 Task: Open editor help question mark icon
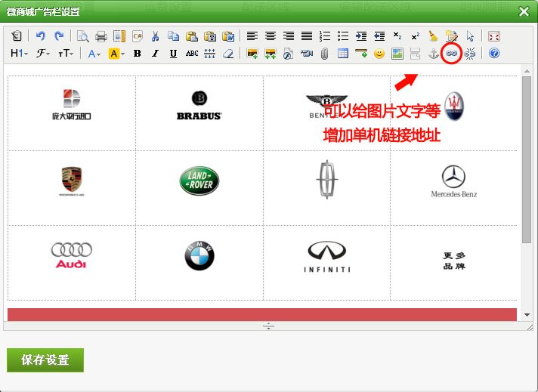coord(494,54)
